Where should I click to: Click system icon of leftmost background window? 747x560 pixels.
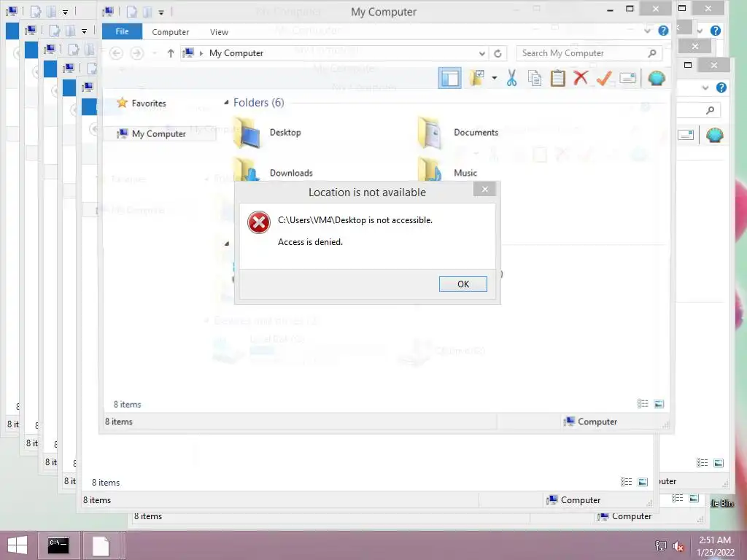coord(12,11)
